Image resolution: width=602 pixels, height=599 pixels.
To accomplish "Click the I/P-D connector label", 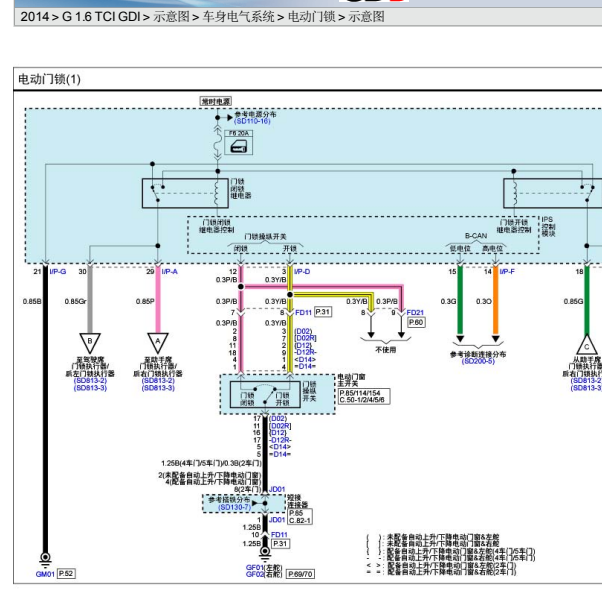I will (x=302, y=271).
